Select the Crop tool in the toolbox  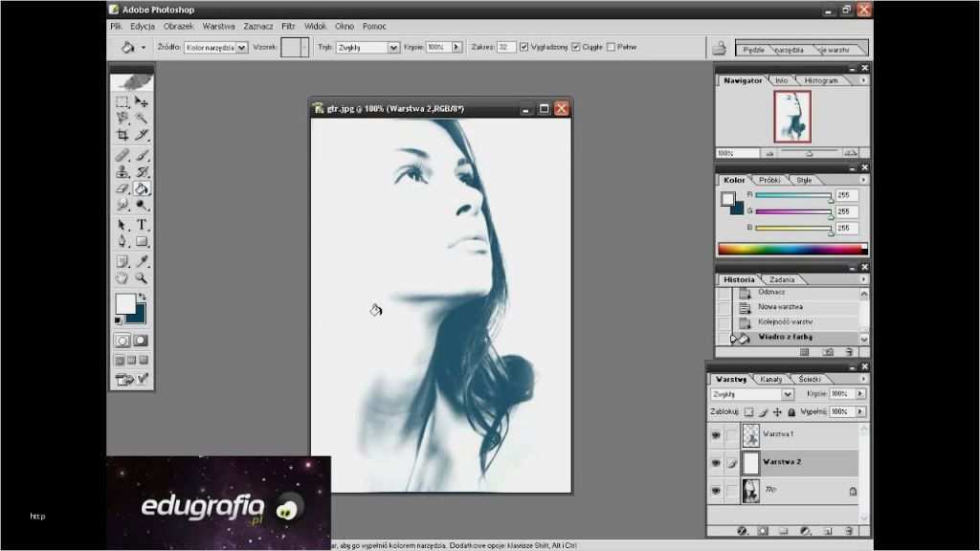point(122,135)
